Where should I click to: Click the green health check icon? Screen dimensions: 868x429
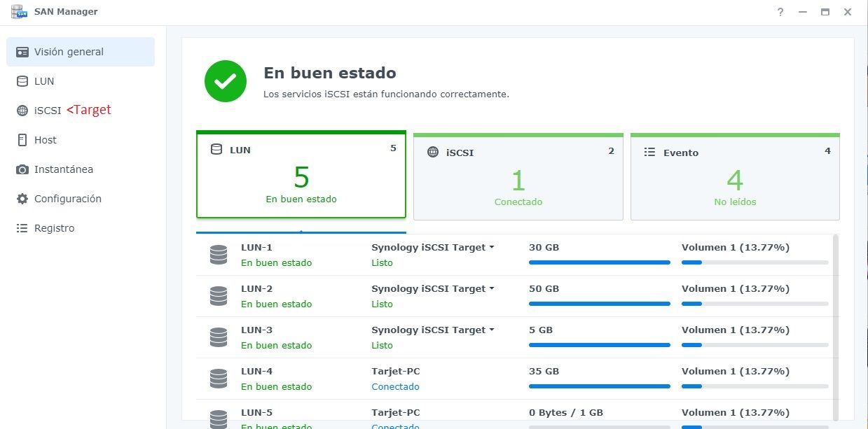(x=225, y=80)
